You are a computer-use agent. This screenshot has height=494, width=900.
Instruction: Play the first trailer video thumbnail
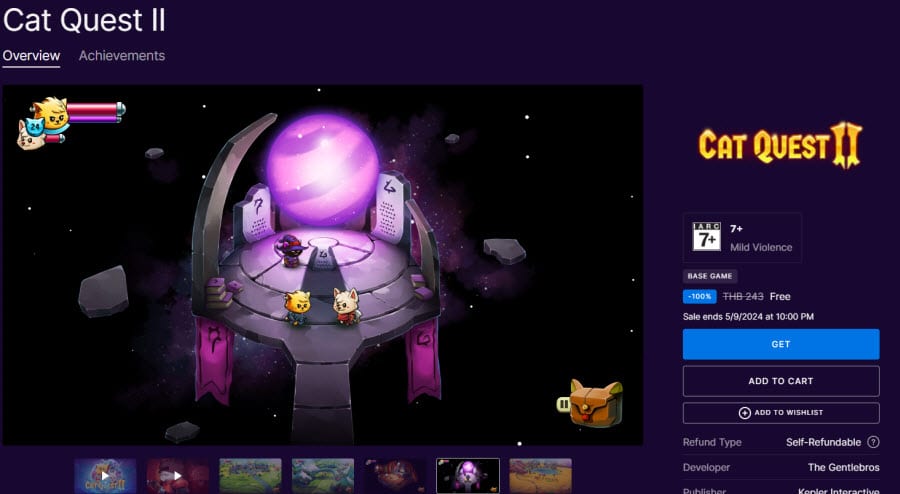pos(105,476)
